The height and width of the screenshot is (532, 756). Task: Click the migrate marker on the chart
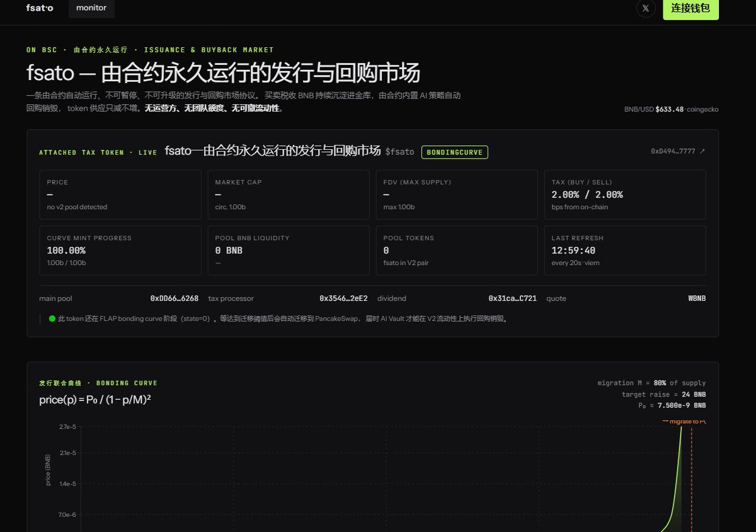click(685, 421)
